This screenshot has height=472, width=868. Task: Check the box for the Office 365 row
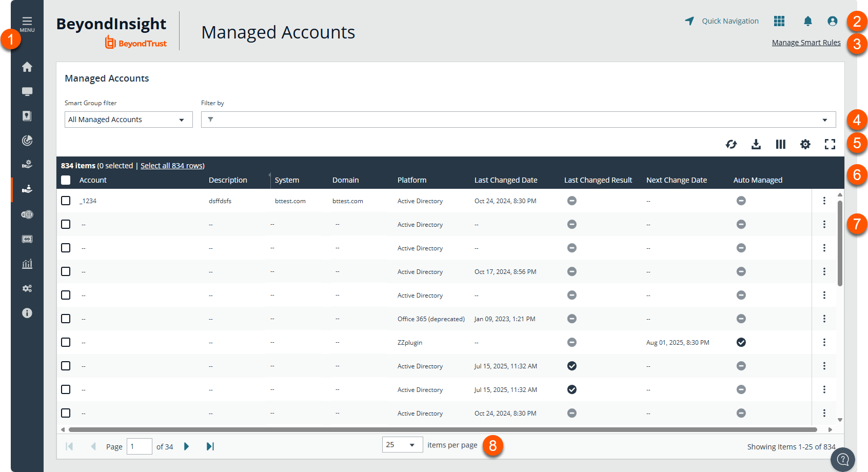[x=66, y=319]
